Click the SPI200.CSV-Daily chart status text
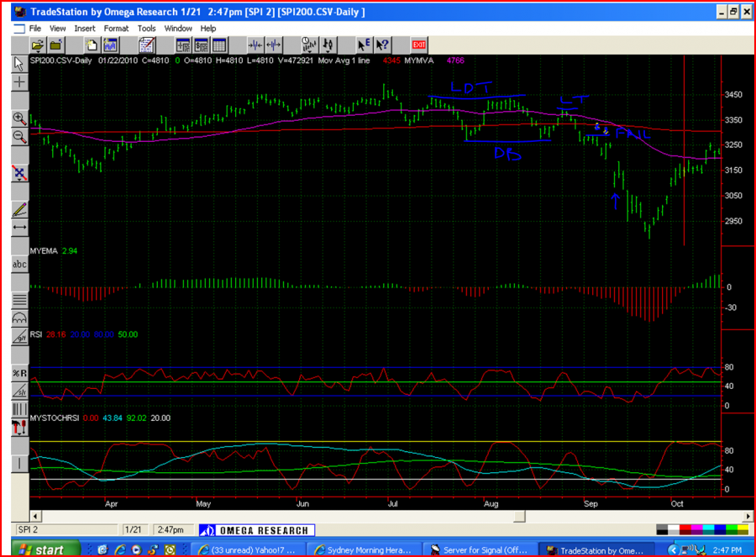Viewport: 756px width, 557px height. (60, 60)
